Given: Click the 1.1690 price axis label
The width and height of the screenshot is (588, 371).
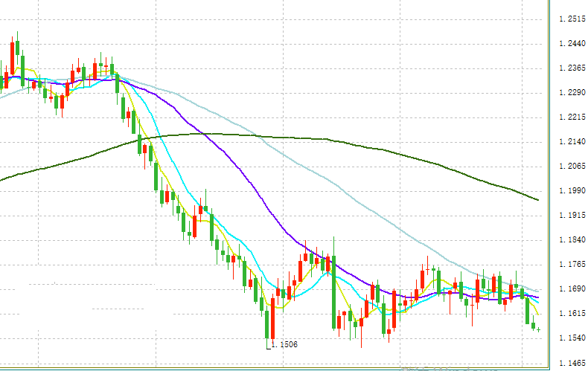Looking at the screenshot, I should pos(572,289).
